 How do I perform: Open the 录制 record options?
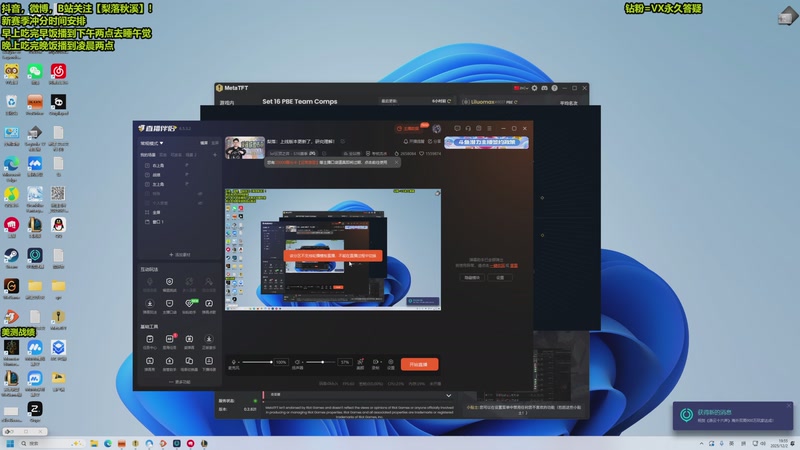click(376, 362)
